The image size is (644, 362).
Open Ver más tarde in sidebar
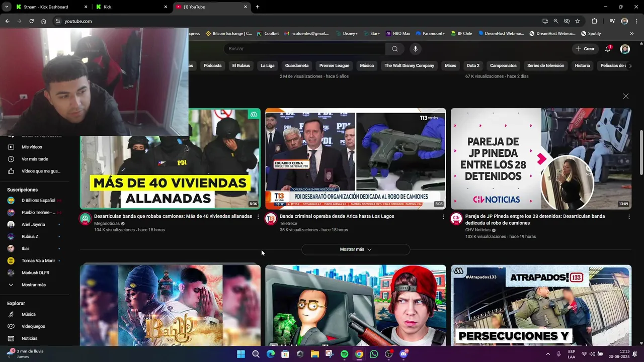point(34,159)
